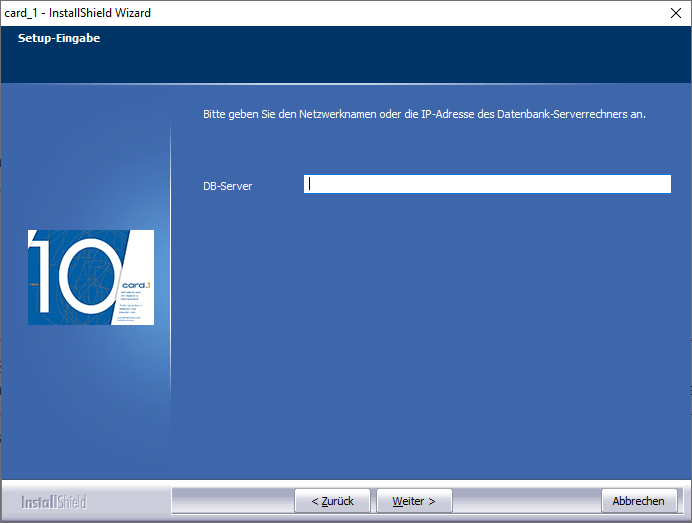Screen dimensions: 692x523
Task: Click the footer bar between Weiter and Abbrechen
Action: pyautogui.click(x=525, y=501)
